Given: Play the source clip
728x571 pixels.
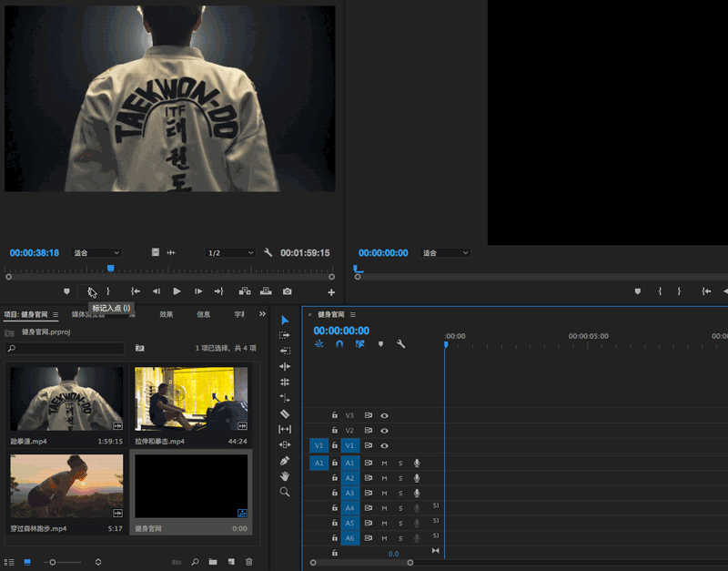Looking at the screenshot, I should point(177,291).
